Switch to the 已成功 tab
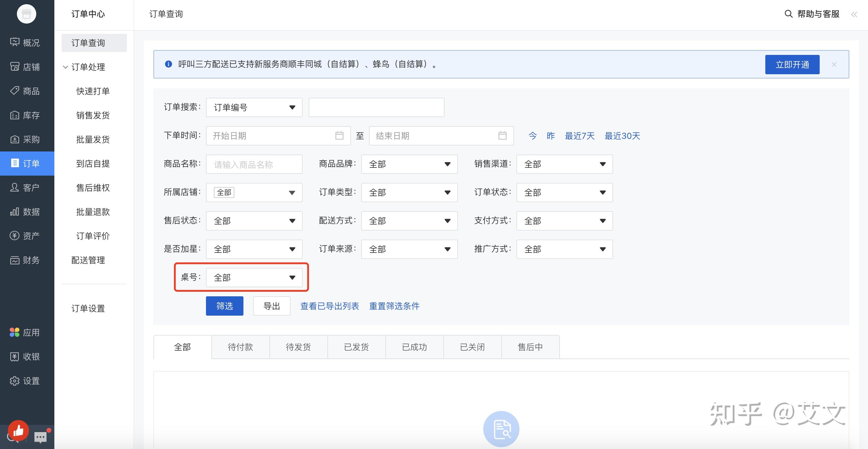Viewport: 868px width, 449px height. (x=414, y=347)
